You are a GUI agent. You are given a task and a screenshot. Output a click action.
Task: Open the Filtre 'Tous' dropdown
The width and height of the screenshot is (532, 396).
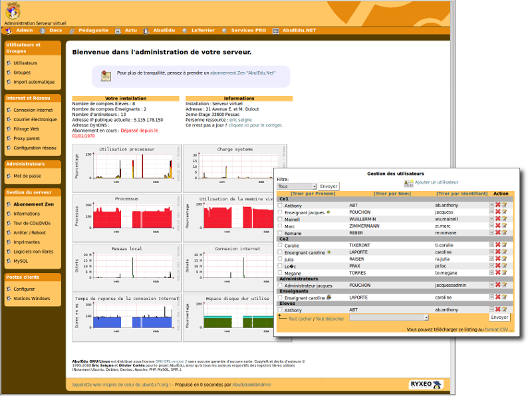click(297, 186)
